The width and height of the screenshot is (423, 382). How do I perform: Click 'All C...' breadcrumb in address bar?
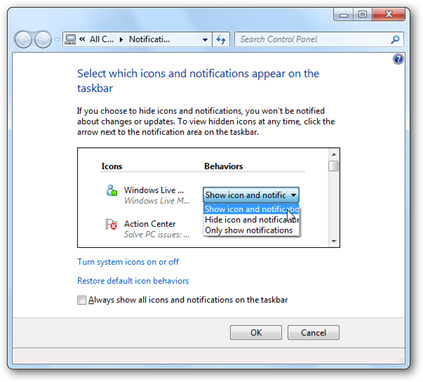point(101,39)
